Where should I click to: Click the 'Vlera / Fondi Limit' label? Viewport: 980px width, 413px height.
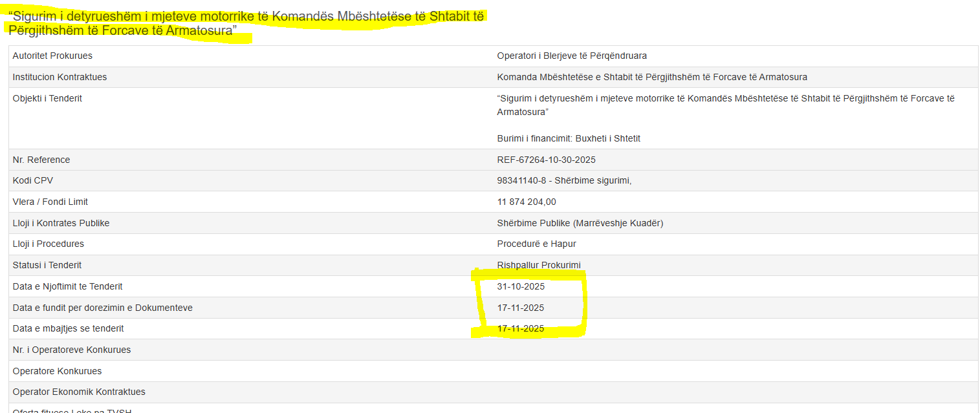[50, 202]
